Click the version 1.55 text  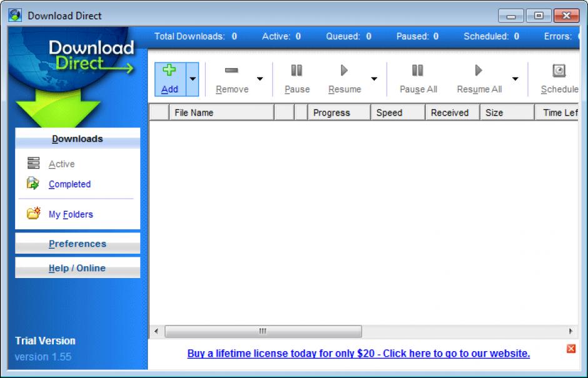(x=43, y=357)
